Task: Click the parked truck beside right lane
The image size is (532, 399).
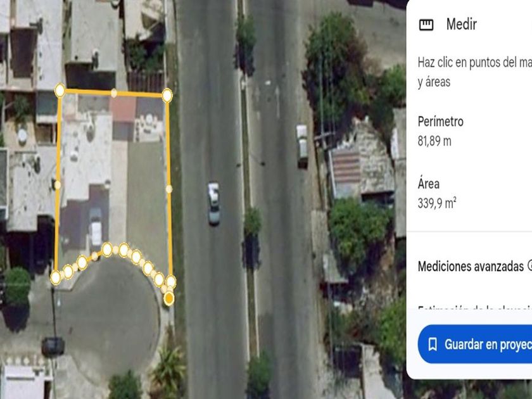Action: 301,146
